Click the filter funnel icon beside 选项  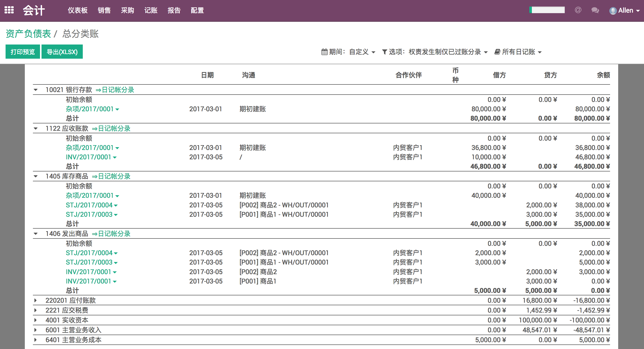point(384,52)
